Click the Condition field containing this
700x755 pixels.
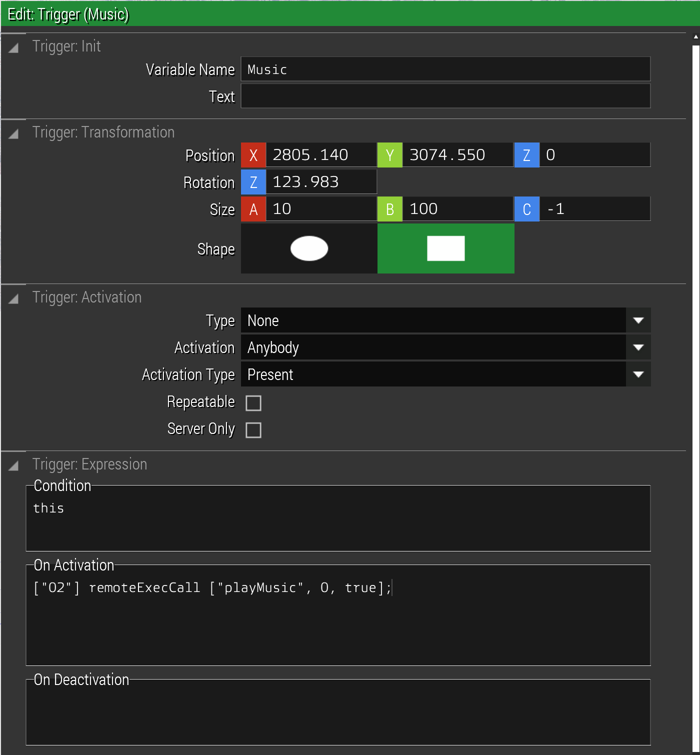click(x=338, y=518)
